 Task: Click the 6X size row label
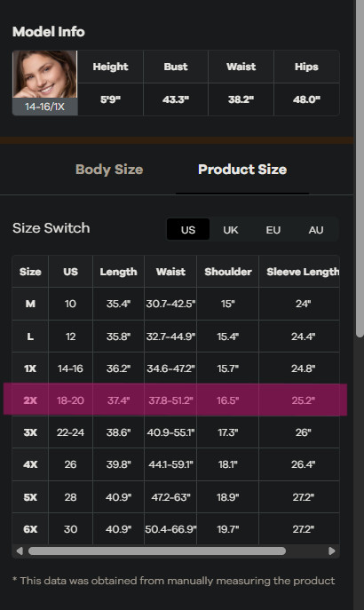tap(30, 529)
